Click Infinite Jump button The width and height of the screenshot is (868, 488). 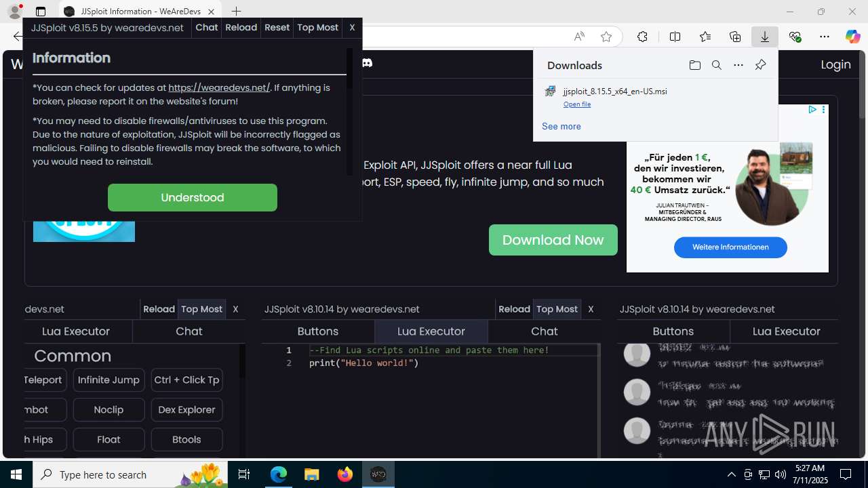[108, 380]
